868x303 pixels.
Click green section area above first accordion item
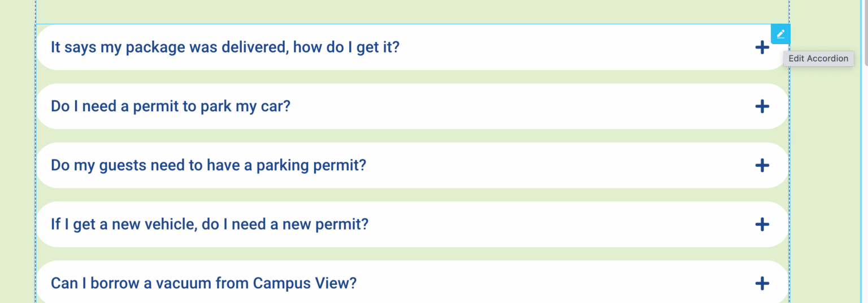click(396, 11)
